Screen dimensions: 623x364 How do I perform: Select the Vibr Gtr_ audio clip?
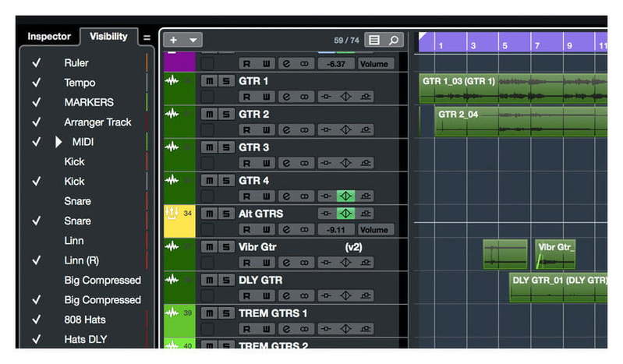[x=555, y=254]
